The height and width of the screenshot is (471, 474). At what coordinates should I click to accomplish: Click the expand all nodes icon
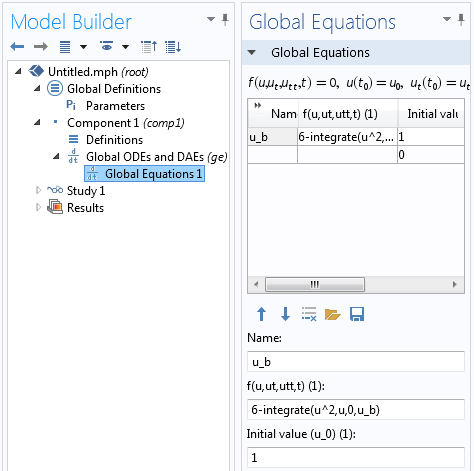(x=173, y=47)
